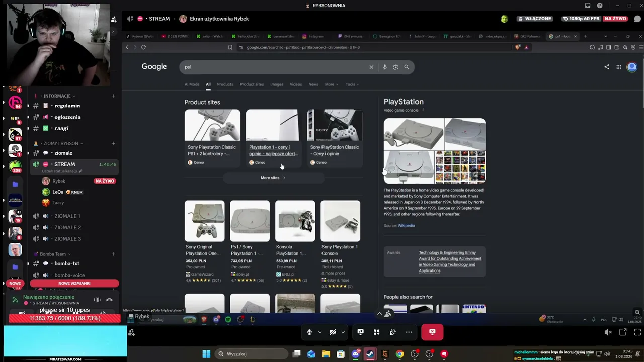
Task: Jump to NOWE WZMIANKI new mentions
Action: (x=74, y=283)
